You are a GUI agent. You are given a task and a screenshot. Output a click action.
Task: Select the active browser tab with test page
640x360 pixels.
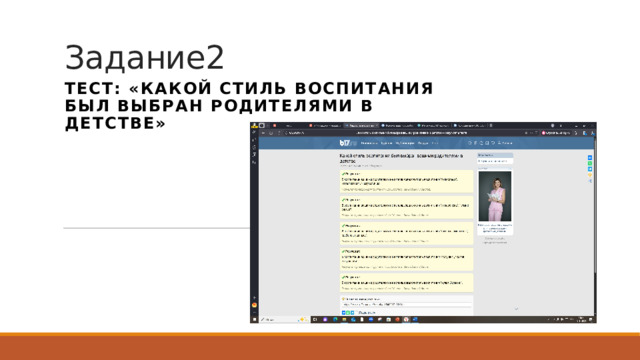(x=361, y=126)
